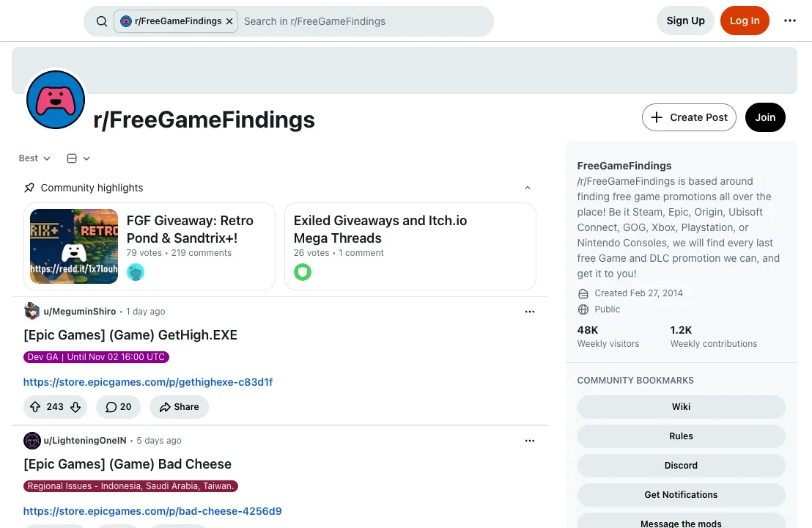Remove the r/FreeGameFindings search filter chip
Image resolution: width=812 pixels, height=528 pixels.
pyautogui.click(x=229, y=21)
